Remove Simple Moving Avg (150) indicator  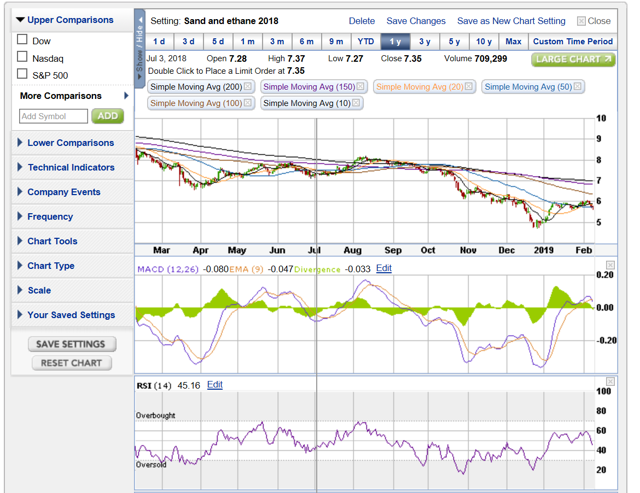click(360, 87)
